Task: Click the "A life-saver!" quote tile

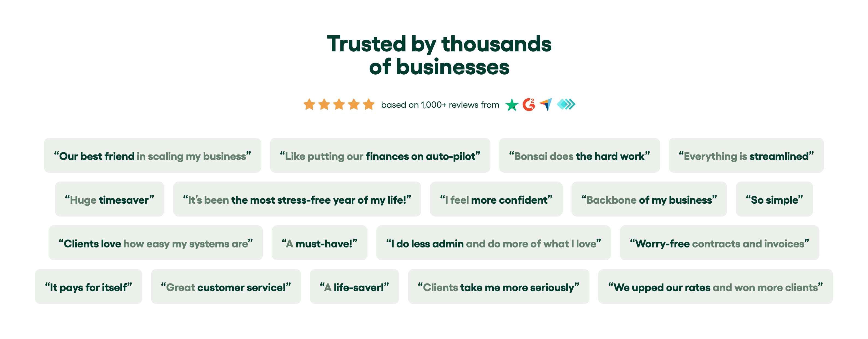Action: coord(354,287)
